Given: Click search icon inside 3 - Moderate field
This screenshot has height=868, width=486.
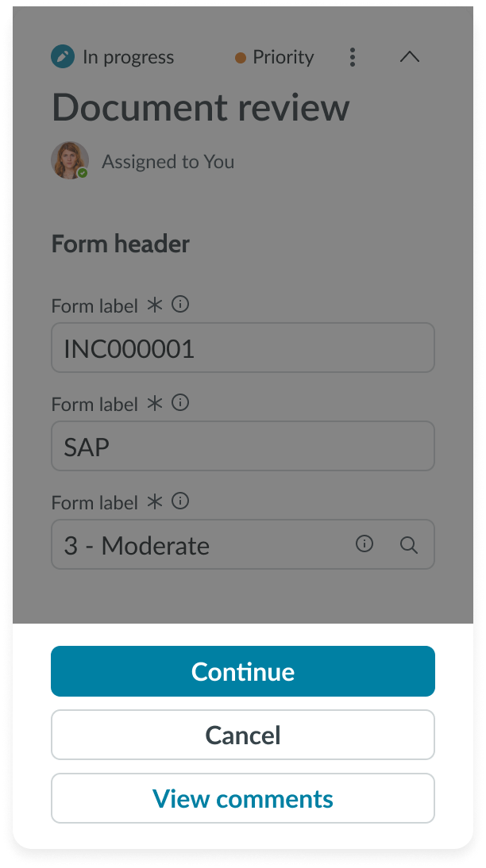Looking at the screenshot, I should (x=409, y=545).
